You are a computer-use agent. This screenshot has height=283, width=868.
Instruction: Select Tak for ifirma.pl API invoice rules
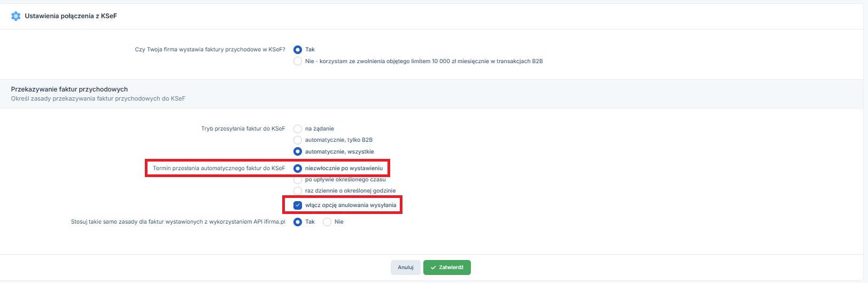coord(298,222)
